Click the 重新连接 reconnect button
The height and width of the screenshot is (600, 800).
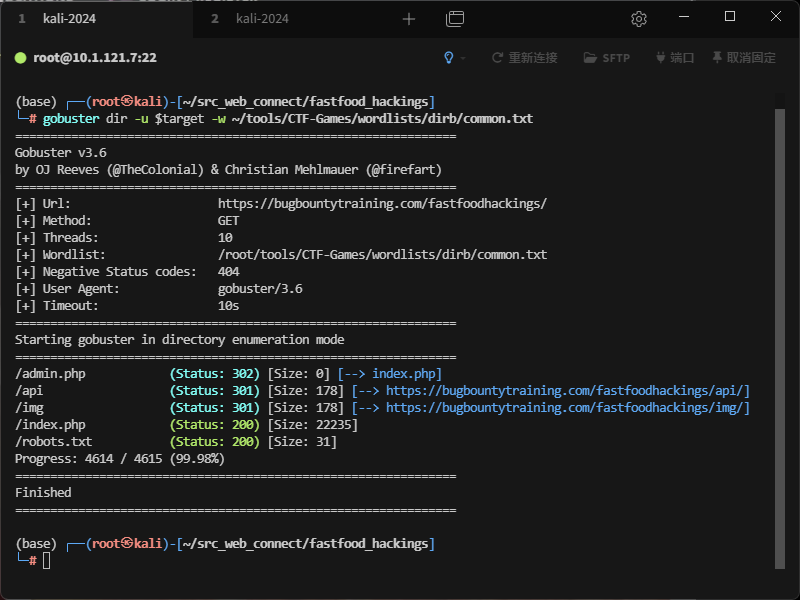525,58
